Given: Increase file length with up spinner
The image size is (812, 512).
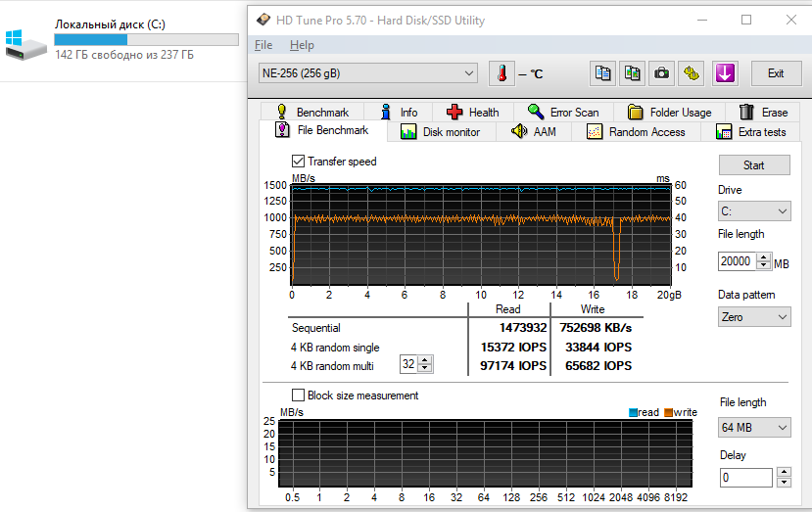Looking at the screenshot, I should point(764,256).
